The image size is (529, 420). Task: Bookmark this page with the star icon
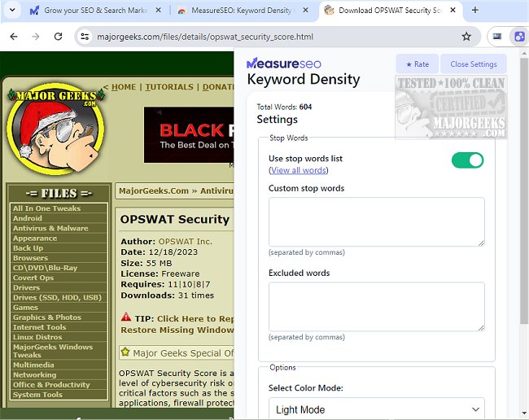click(x=466, y=37)
